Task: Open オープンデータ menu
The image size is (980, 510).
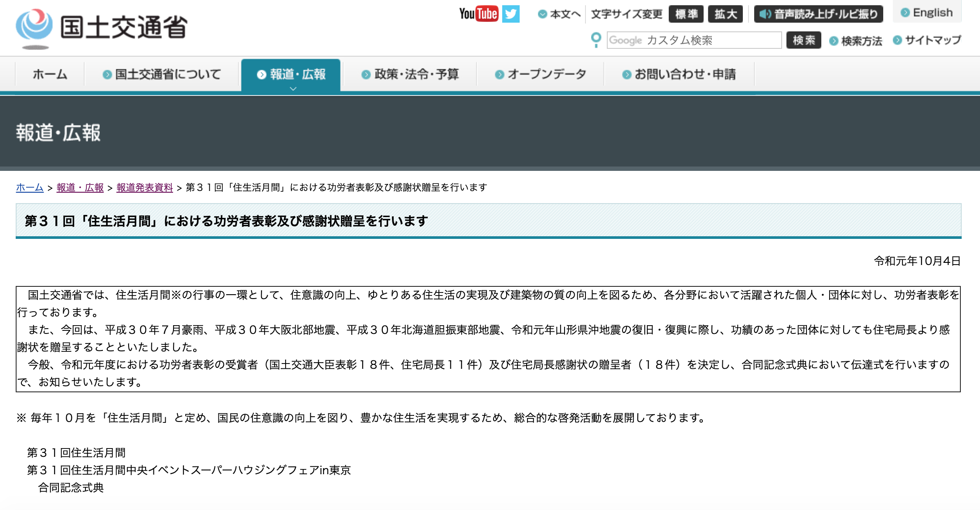Action: pos(540,74)
